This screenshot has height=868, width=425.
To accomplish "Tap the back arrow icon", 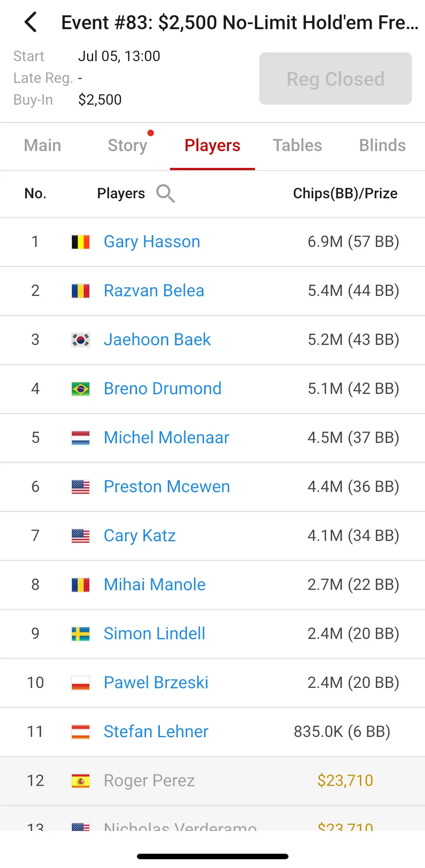I will [31, 22].
